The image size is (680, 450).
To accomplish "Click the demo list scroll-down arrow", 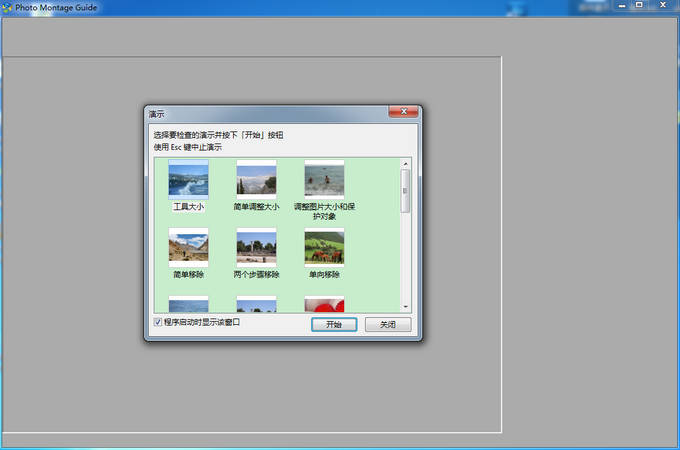I will 405,307.
